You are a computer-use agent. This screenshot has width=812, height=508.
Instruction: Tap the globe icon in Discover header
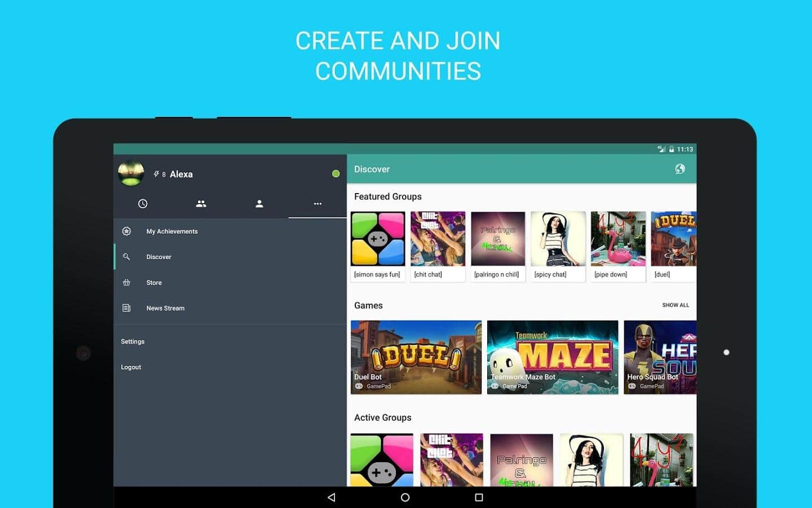(680, 169)
